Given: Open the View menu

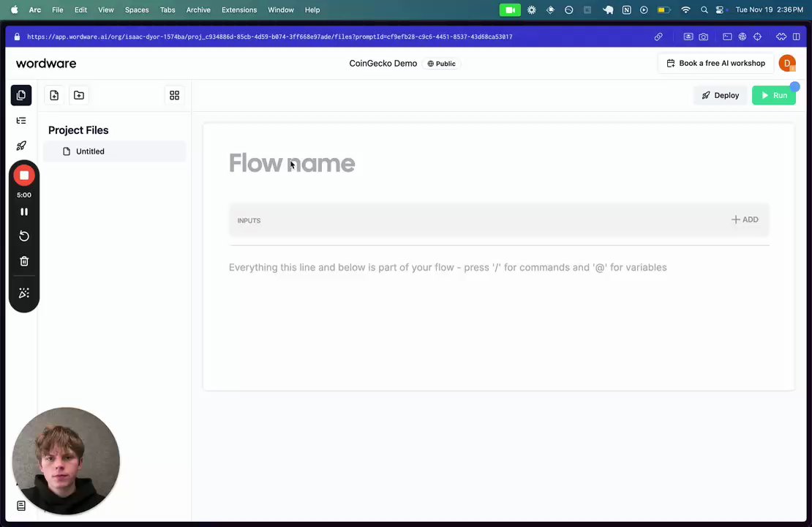Looking at the screenshot, I should 106,10.
